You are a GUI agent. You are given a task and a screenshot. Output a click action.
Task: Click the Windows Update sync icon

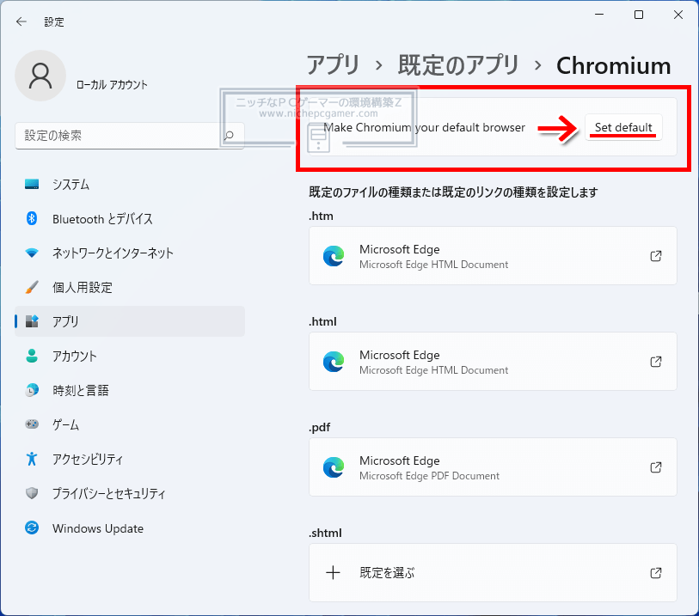tap(32, 528)
